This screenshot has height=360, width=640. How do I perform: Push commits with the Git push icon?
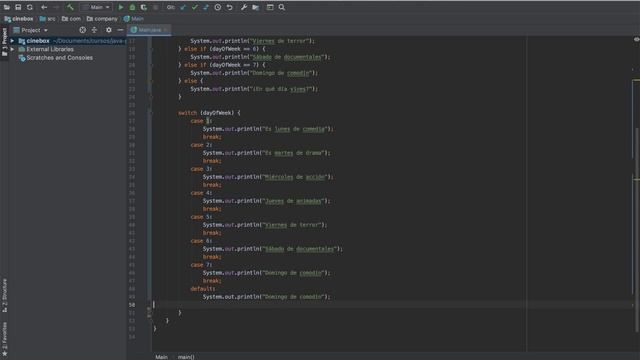(x=206, y=7)
